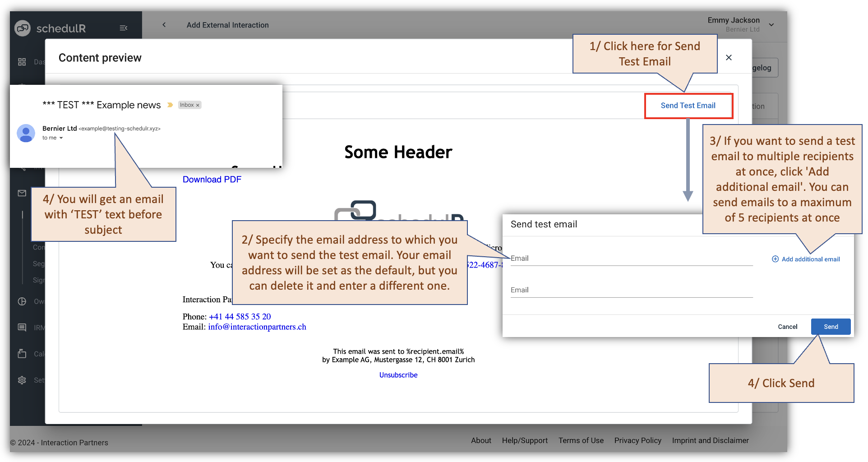Viewport: 868px width, 462px height.
Task: Click the Send Test Email button
Action: tap(688, 106)
